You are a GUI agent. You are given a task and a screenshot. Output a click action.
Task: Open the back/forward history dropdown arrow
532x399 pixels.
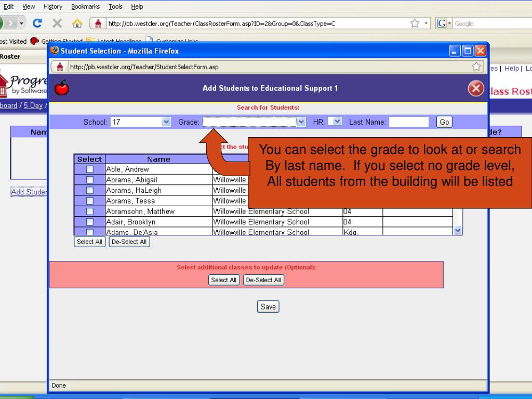click(x=21, y=23)
